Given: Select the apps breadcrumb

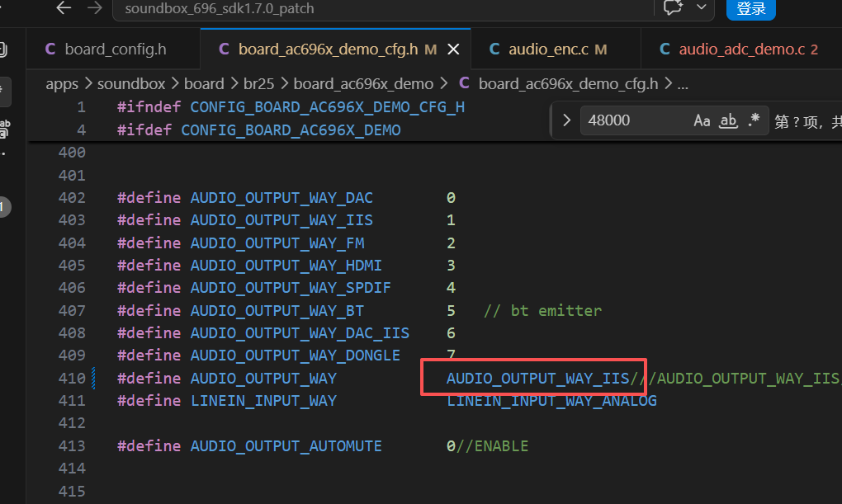Looking at the screenshot, I should point(62,84).
